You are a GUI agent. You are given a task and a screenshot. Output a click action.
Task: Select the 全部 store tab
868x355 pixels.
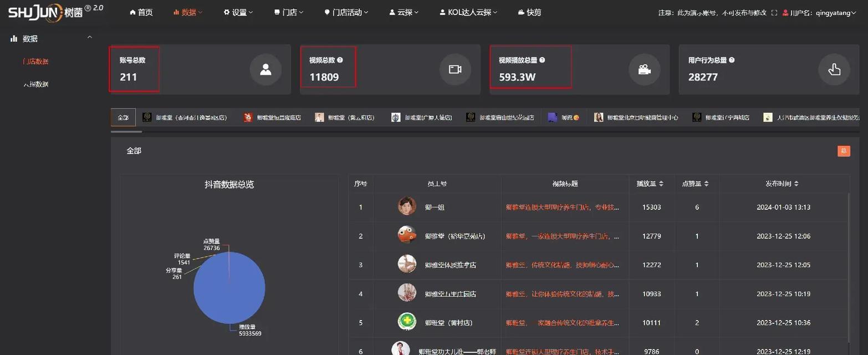123,118
